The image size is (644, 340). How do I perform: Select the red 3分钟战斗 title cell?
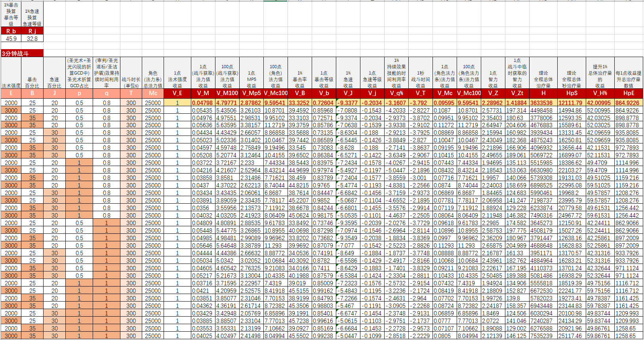click(22, 53)
